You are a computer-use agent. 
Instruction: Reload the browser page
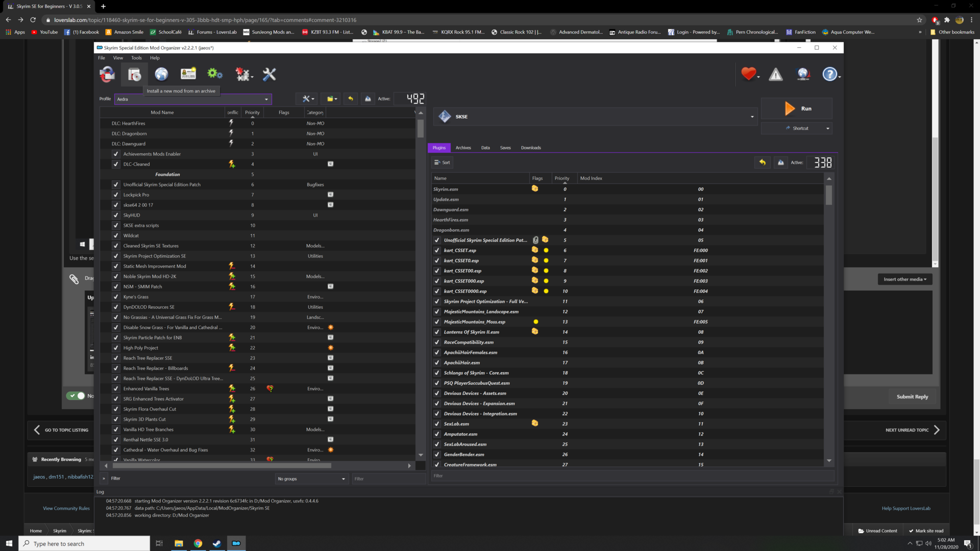click(x=33, y=20)
